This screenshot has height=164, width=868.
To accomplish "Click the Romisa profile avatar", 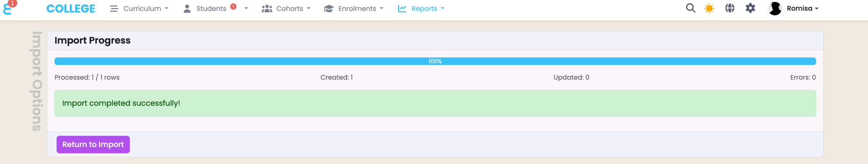I will (774, 8).
